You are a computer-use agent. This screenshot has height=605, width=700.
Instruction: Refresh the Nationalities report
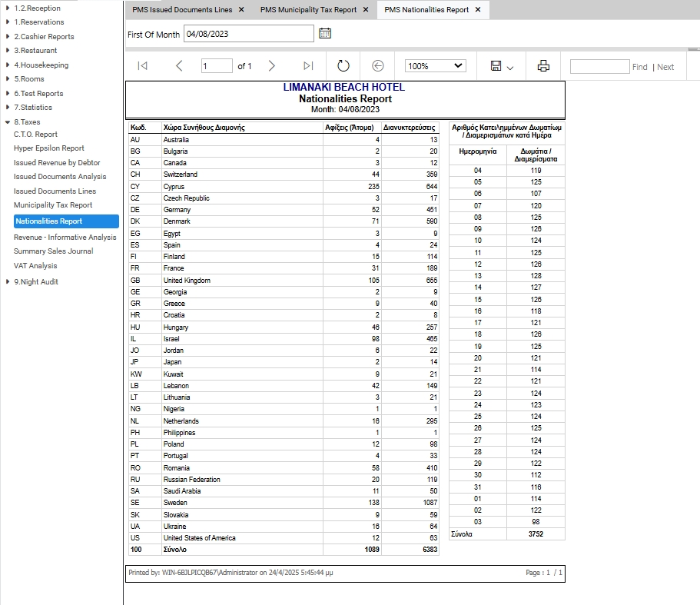[343, 66]
